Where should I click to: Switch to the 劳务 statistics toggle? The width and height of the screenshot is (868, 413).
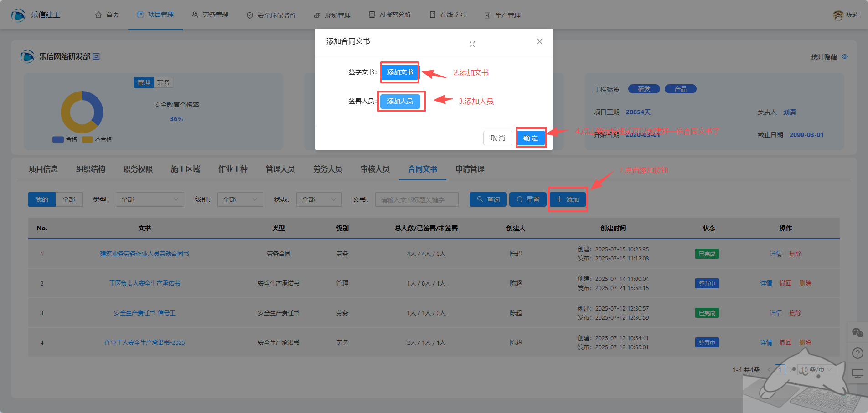163,82
